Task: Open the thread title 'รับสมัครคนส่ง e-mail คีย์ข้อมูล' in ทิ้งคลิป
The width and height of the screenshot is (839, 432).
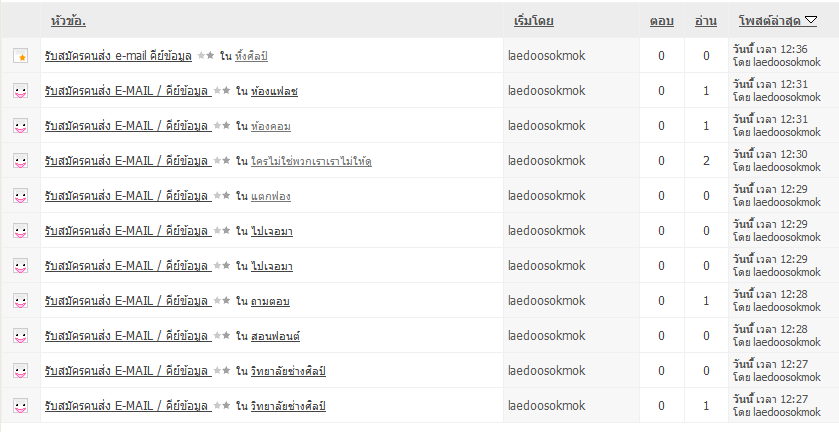Action: [x=119, y=56]
